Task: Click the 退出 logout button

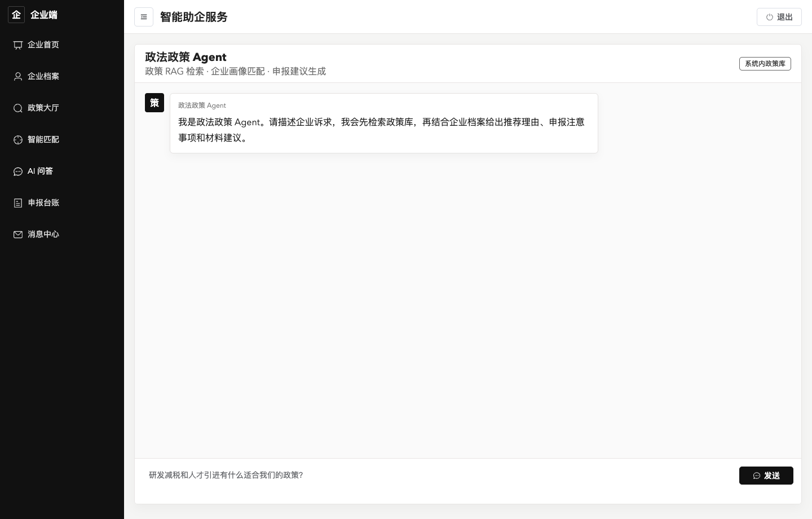Action: point(779,17)
